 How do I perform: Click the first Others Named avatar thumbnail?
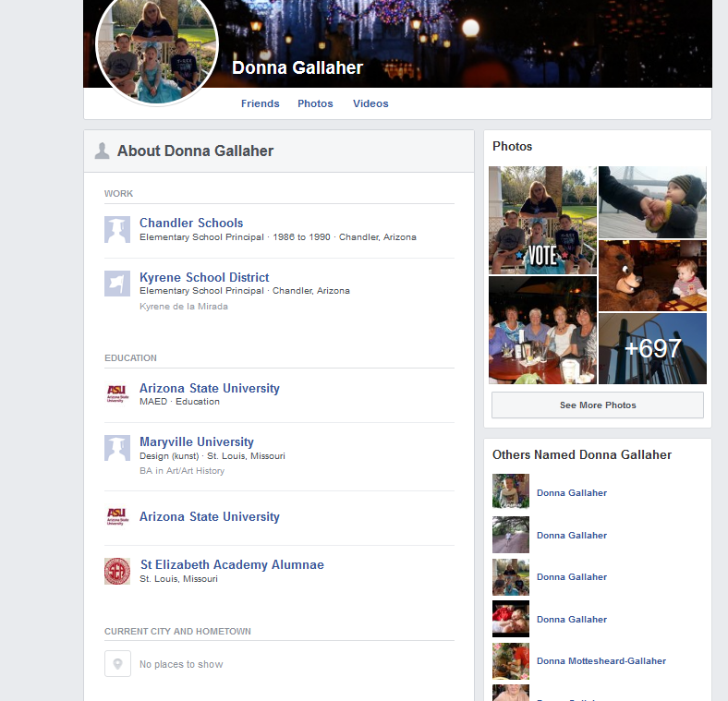pos(511,492)
